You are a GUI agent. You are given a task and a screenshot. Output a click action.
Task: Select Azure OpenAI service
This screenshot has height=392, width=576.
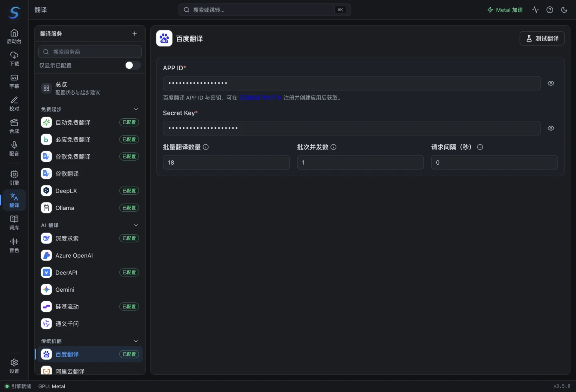pyautogui.click(x=90, y=255)
